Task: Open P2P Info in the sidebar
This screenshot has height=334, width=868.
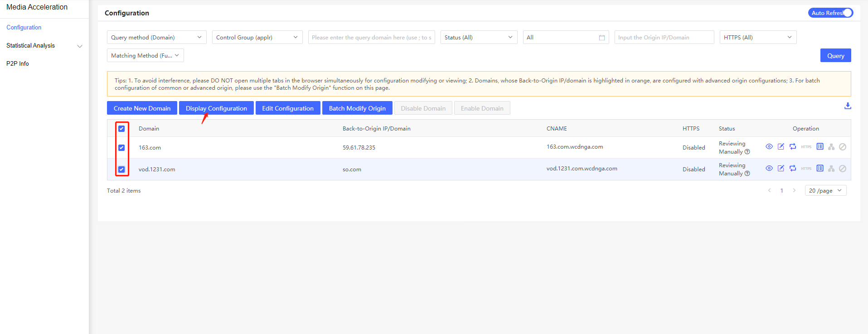Action: coord(18,63)
